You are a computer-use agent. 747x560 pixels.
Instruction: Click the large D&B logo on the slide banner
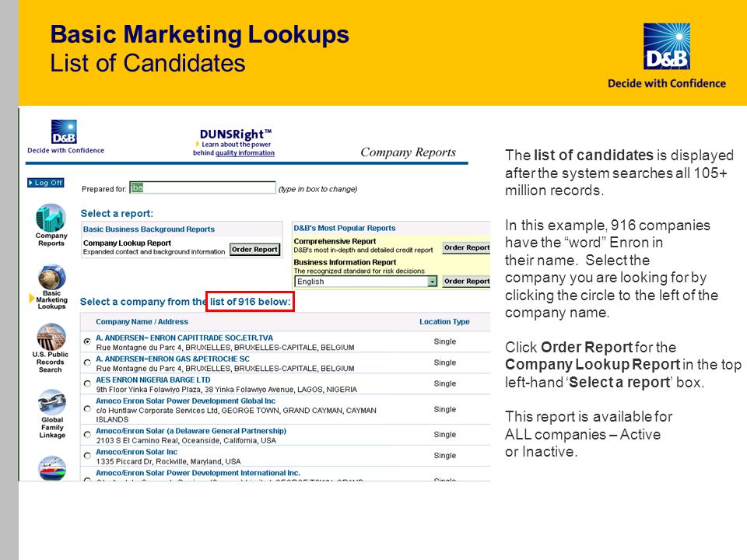[667, 47]
